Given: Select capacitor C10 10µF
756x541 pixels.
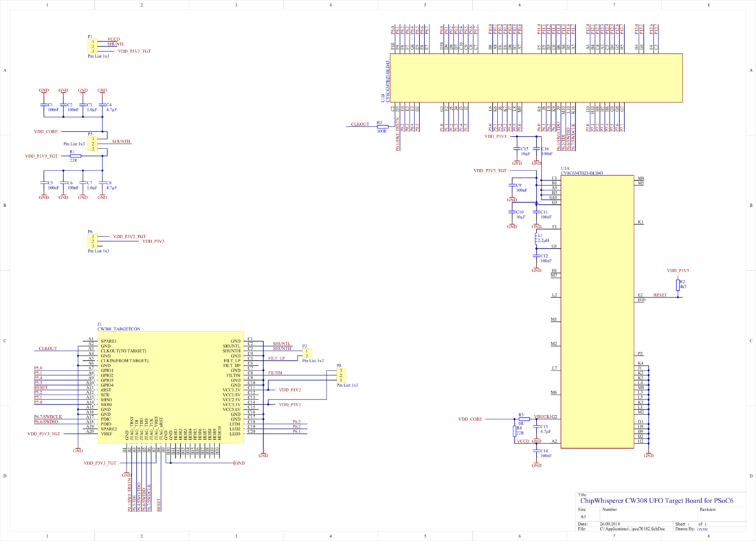Looking at the screenshot, I should tap(512, 214).
